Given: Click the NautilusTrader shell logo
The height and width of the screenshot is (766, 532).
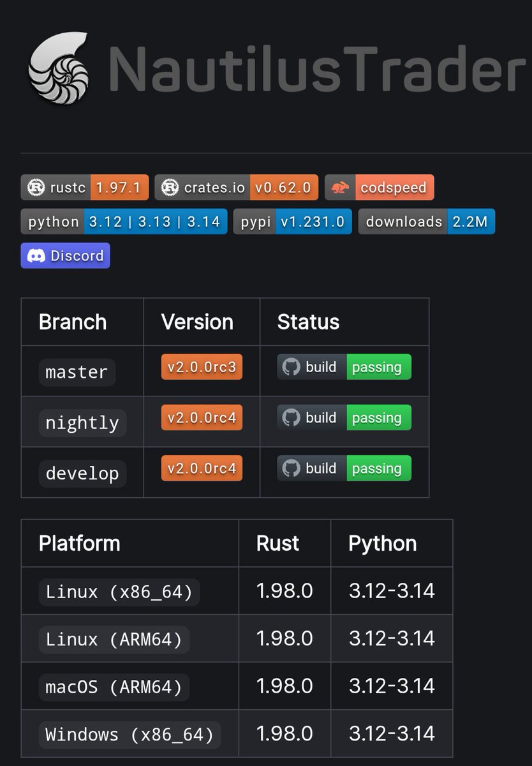Looking at the screenshot, I should [x=59, y=68].
